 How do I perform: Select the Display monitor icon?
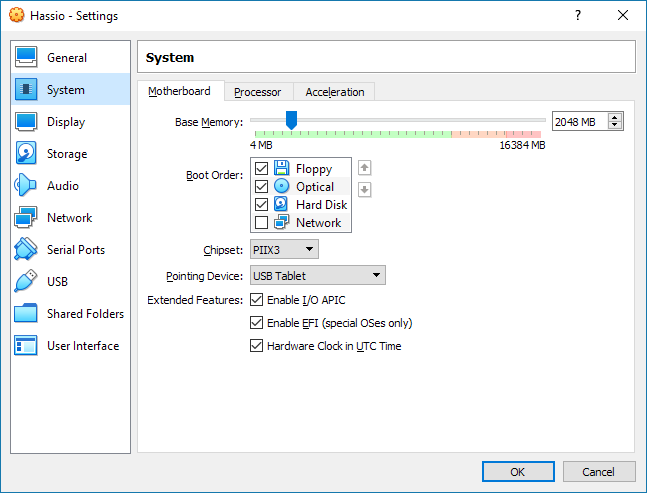(x=26, y=122)
